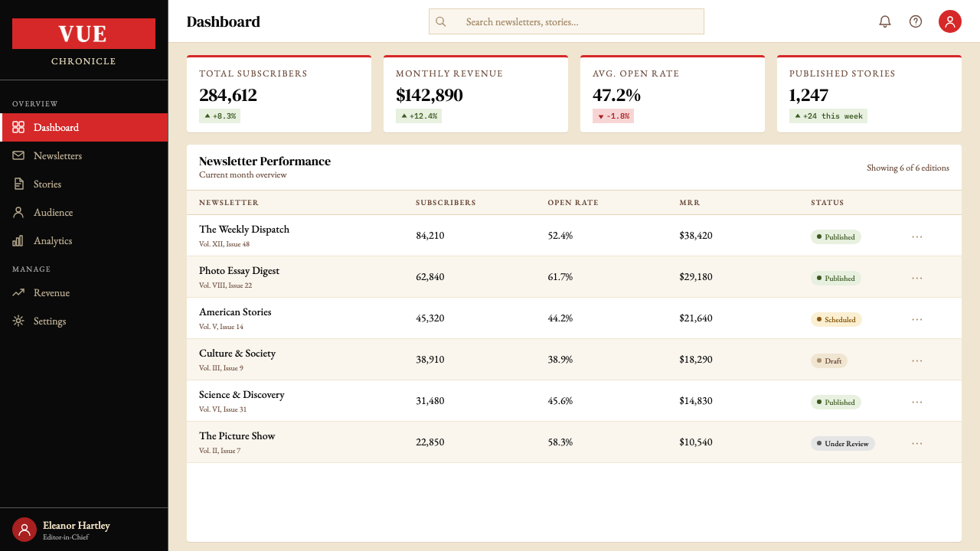Image resolution: width=980 pixels, height=551 pixels.
Task: Open more options for Photo Essay Digest
Action: click(x=917, y=278)
